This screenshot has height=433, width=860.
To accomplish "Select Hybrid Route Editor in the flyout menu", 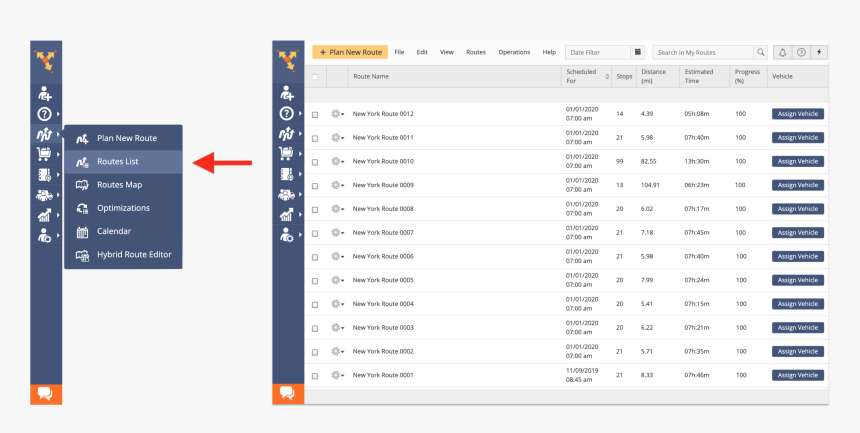I will [x=123, y=255].
